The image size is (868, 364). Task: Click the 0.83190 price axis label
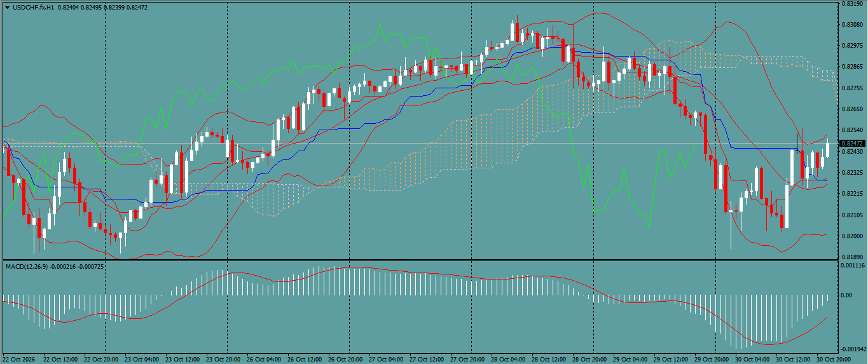[851, 4]
